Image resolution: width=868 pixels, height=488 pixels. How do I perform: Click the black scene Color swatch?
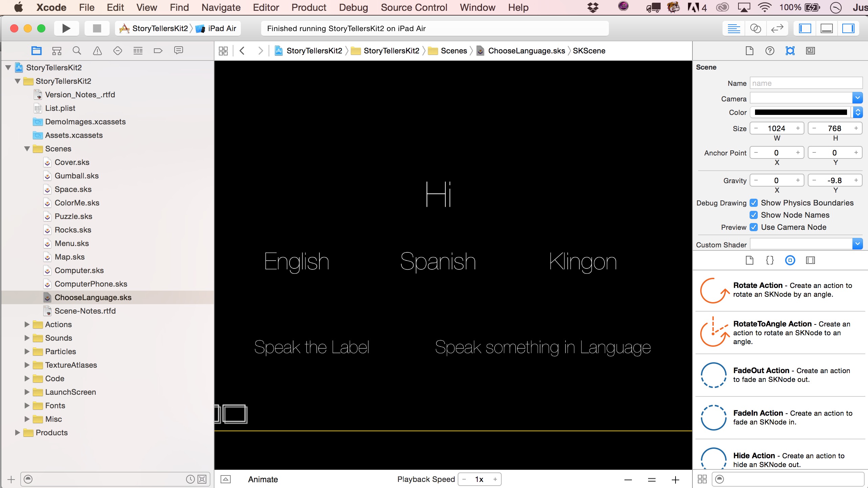coord(801,112)
